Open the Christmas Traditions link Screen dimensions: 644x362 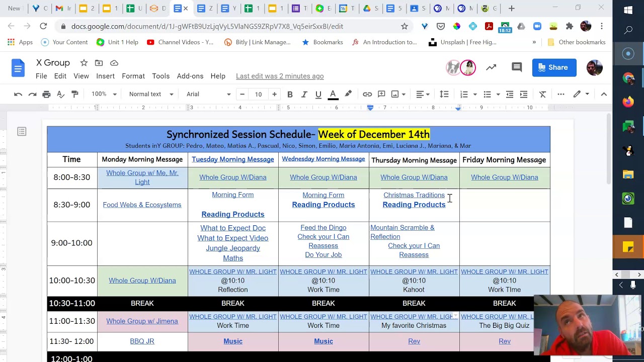414,195
